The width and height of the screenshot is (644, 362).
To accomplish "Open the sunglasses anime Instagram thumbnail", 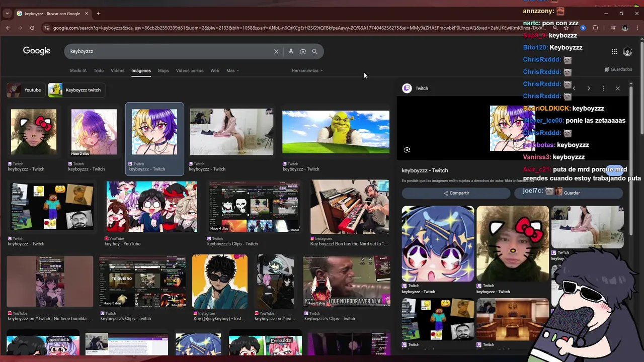I will point(220,282).
